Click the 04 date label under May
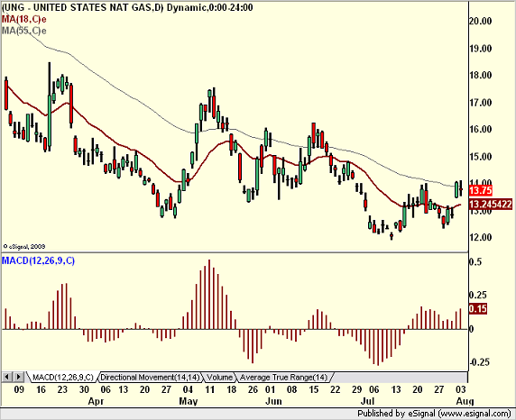Viewport: 516px width, 420px height. pyautogui.click(x=188, y=389)
